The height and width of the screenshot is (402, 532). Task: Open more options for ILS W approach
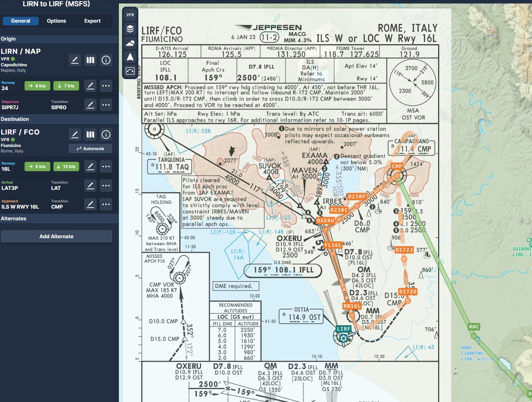(x=106, y=204)
